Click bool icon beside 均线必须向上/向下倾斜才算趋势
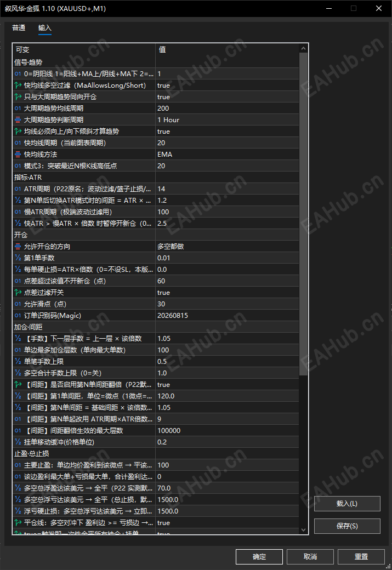The height and width of the screenshot is (570, 392). tap(18, 131)
